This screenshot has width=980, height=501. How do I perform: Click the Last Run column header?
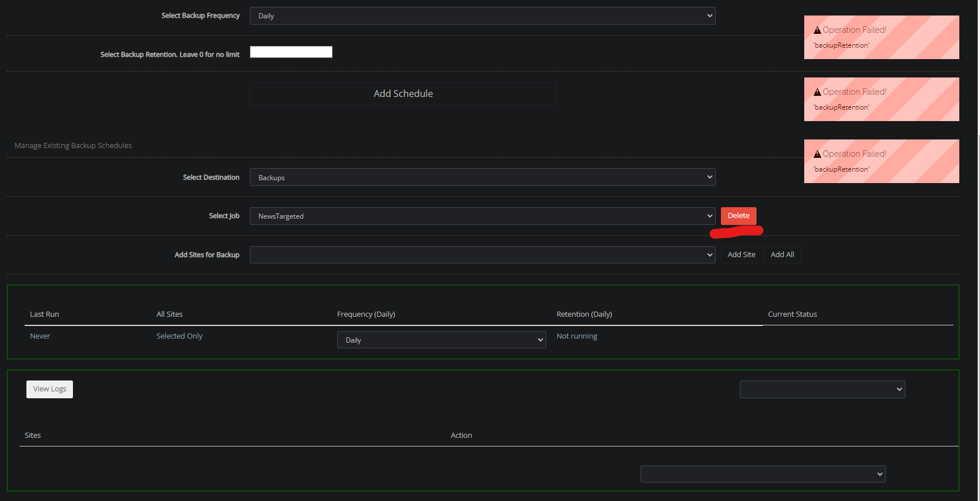[x=44, y=314]
